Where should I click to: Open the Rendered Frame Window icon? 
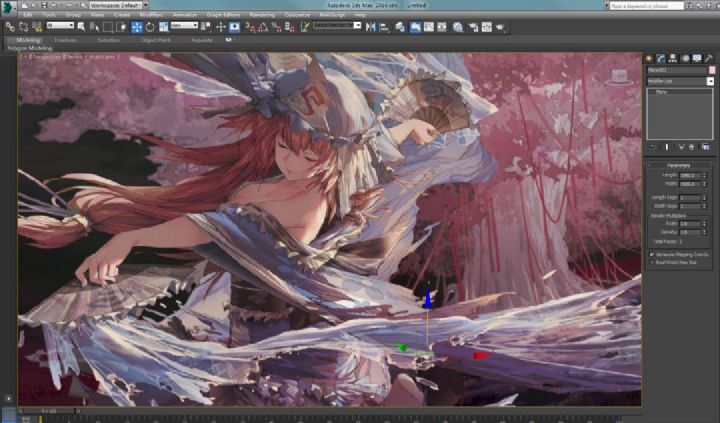(487, 27)
